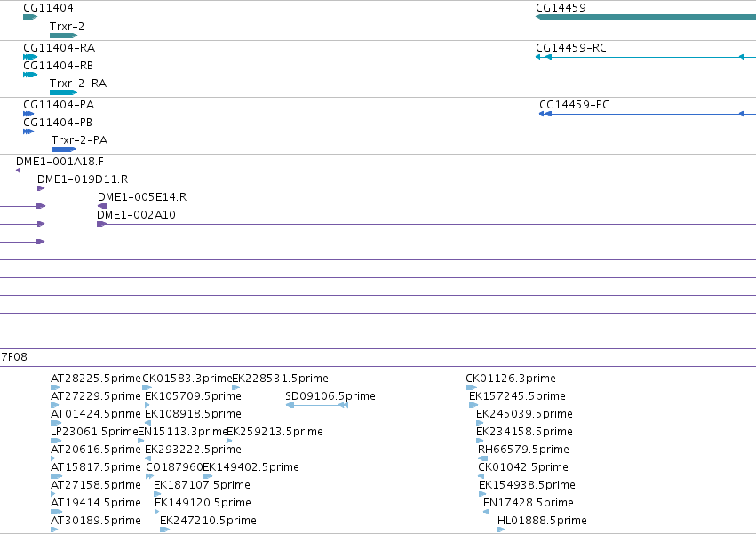Select transcript CG14459-RC label
The width and height of the screenshot is (756, 534).
(x=571, y=48)
